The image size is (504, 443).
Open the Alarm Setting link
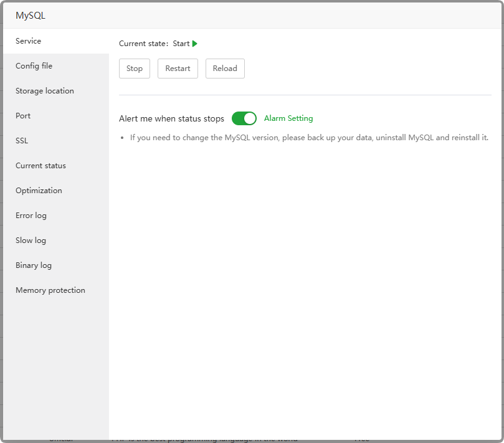coord(288,118)
